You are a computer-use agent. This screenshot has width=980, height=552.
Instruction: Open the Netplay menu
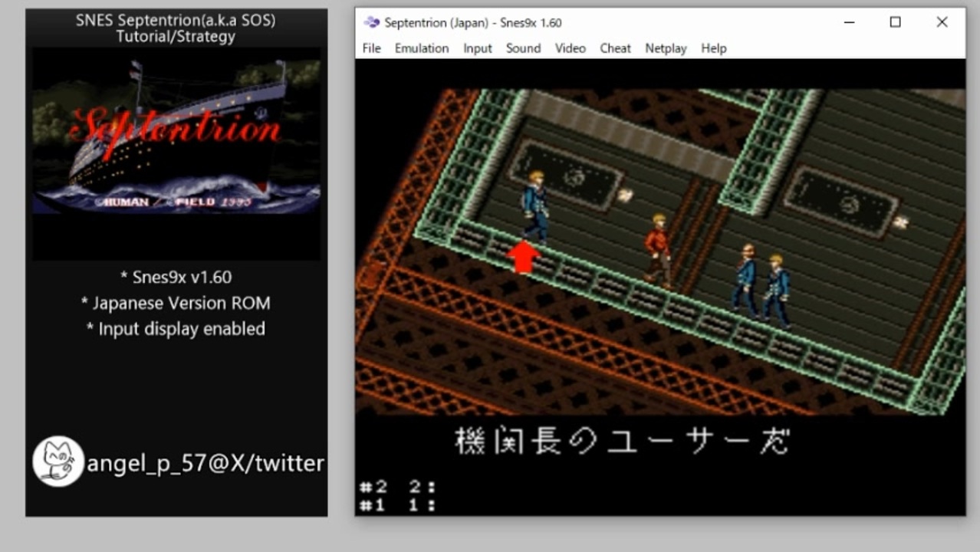[666, 48]
